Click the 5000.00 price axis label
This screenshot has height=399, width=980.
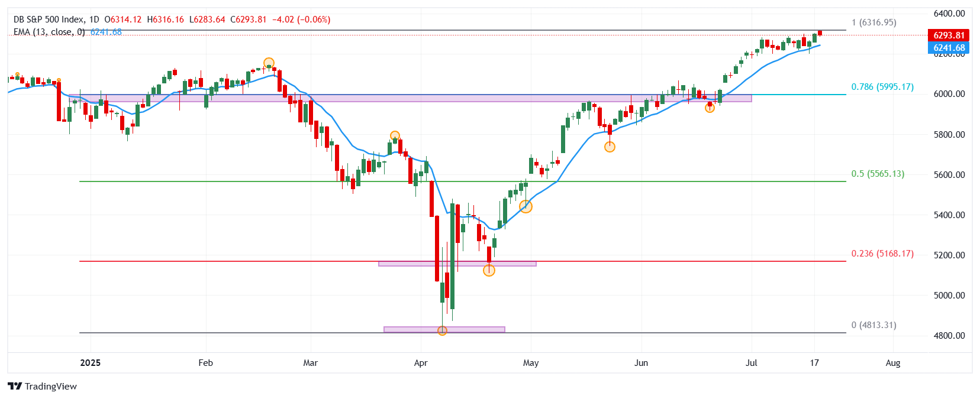point(949,295)
